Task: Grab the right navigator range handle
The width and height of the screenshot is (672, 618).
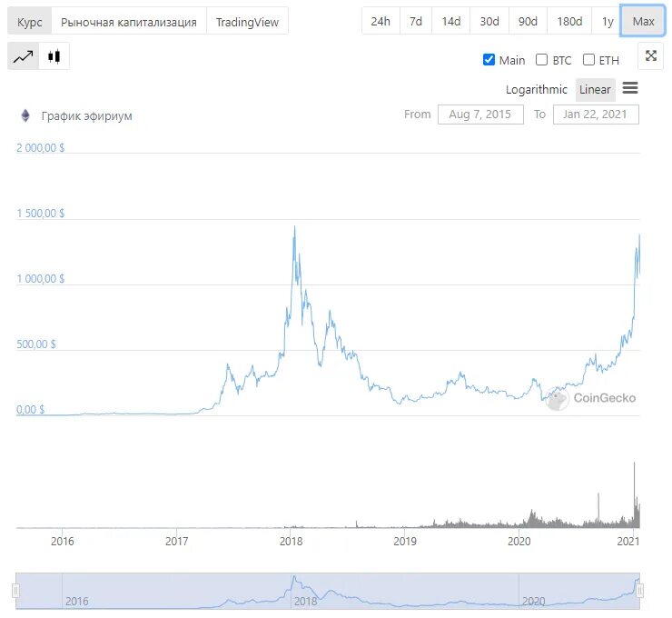Action: [639, 591]
